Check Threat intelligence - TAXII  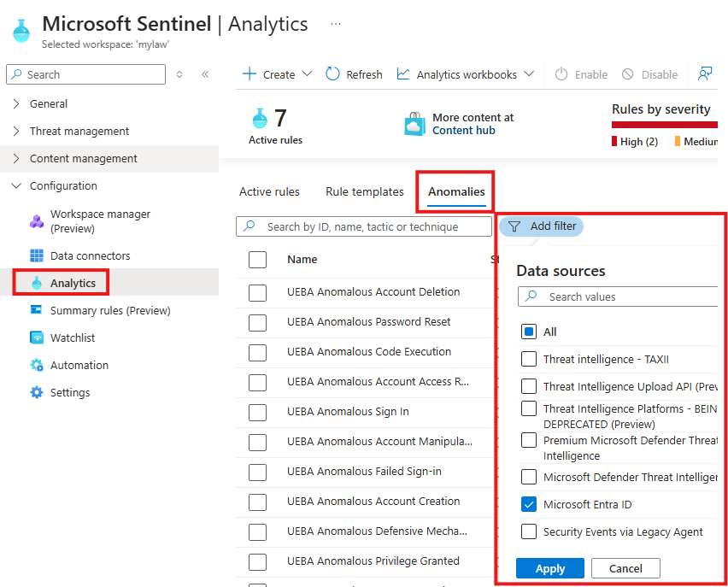click(529, 359)
